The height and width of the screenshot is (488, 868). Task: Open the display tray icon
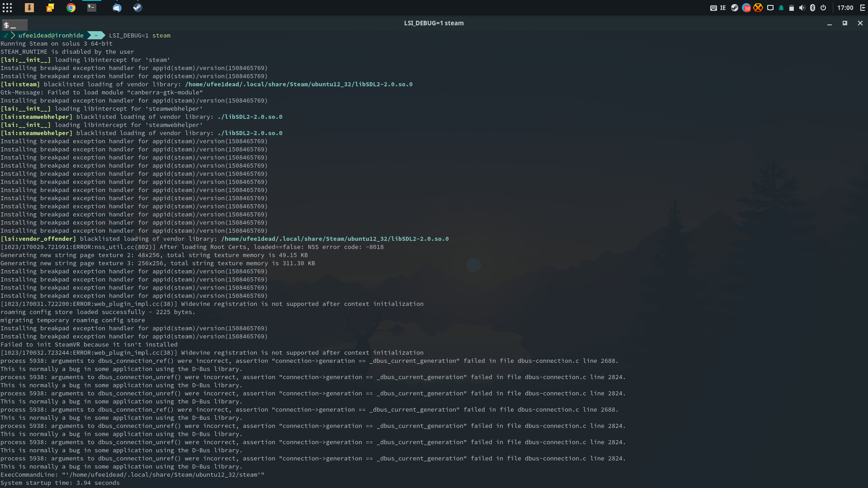click(x=770, y=8)
